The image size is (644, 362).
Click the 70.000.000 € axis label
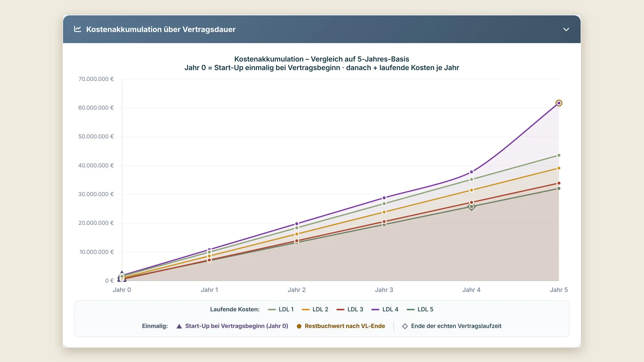pyautogui.click(x=96, y=79)
